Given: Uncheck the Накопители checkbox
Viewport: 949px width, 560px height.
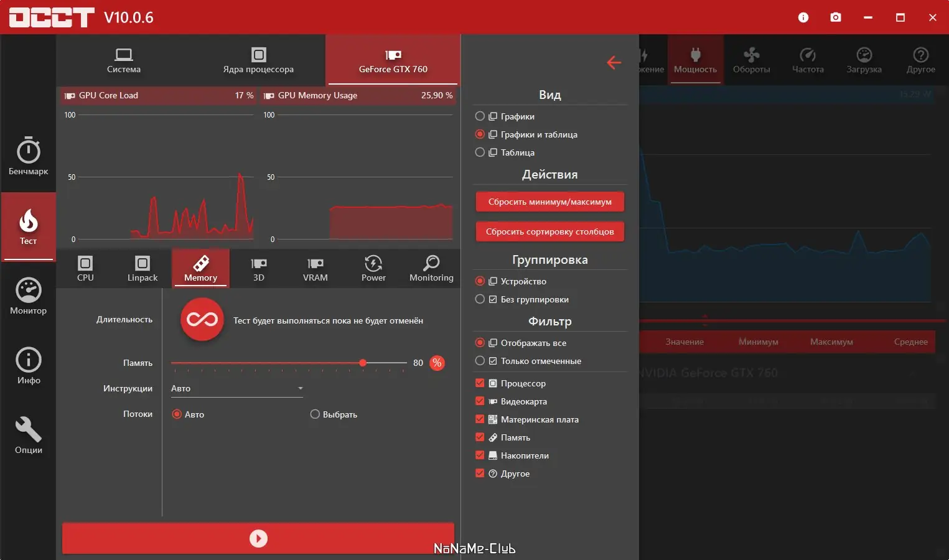Looking at the screenshot, I should pos(480,455).
